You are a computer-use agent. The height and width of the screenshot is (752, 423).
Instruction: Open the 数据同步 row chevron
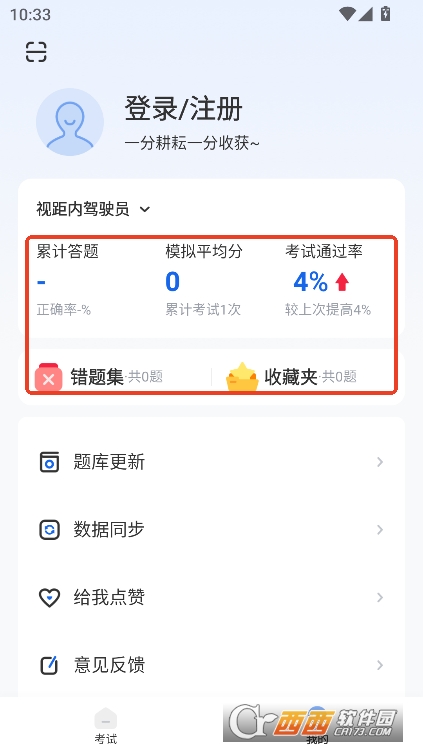pos(380,529)
